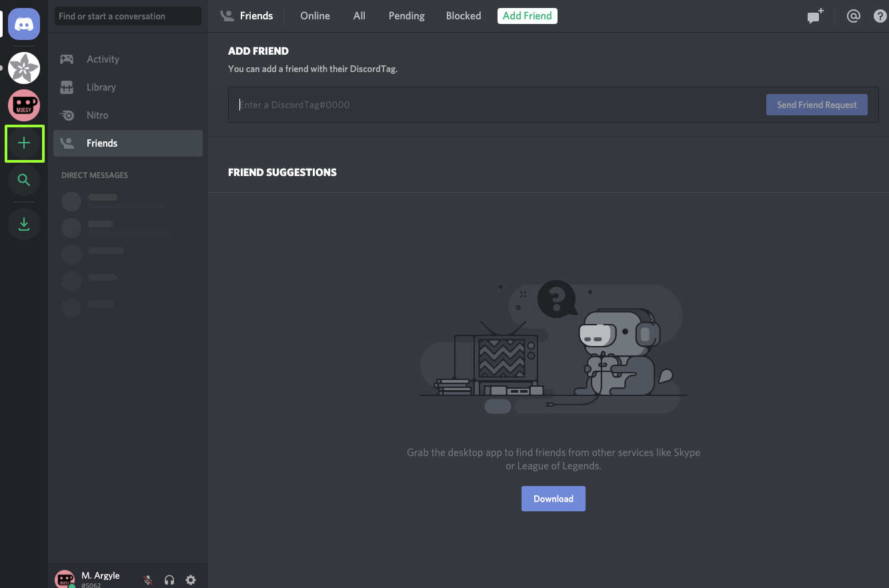Screen dimensions: 889x588
Task: Toggle the headphones deafen icon
Action: point(169,580)
